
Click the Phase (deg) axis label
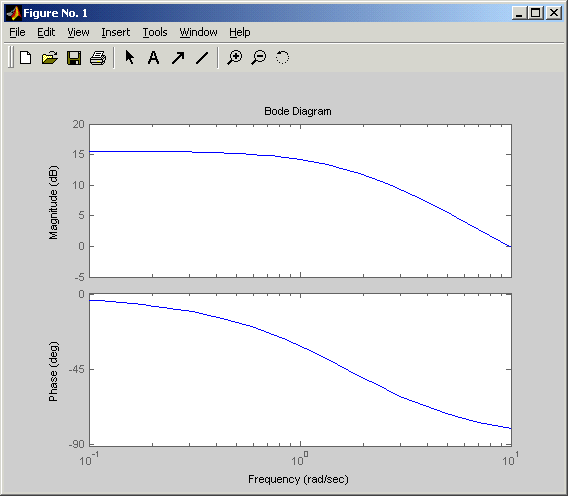(x=53, y=371)
